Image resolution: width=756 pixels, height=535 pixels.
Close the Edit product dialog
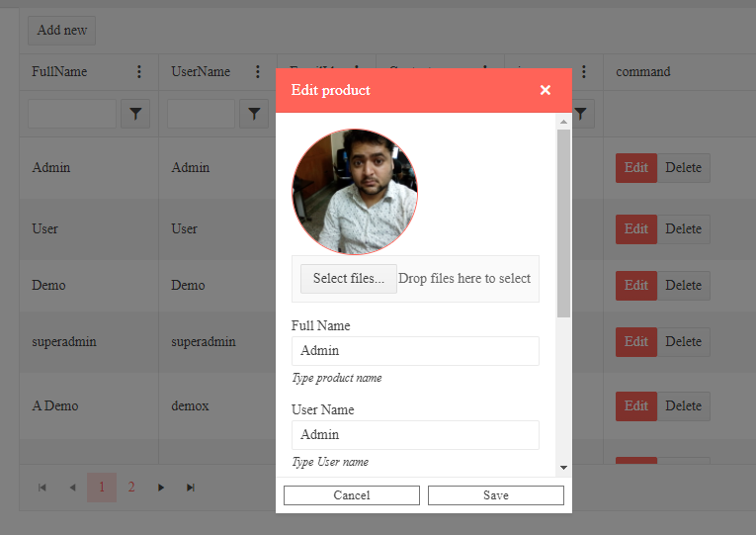(546, 90)
